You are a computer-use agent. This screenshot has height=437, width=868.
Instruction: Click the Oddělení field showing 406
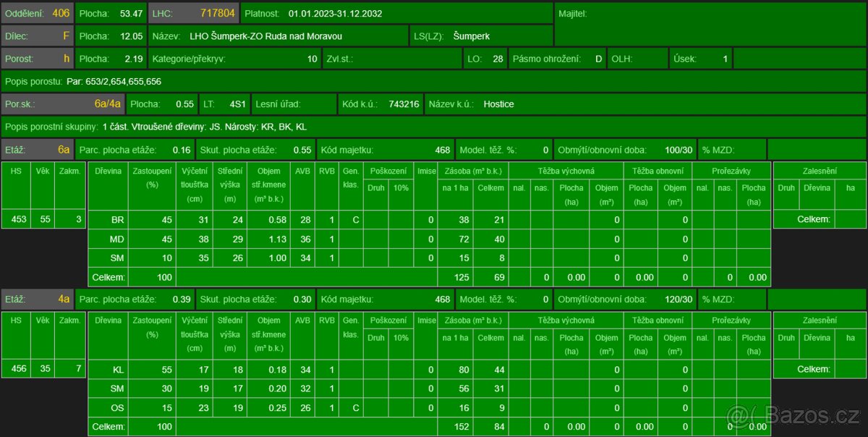pyautogui.click(x=38, y=13)
